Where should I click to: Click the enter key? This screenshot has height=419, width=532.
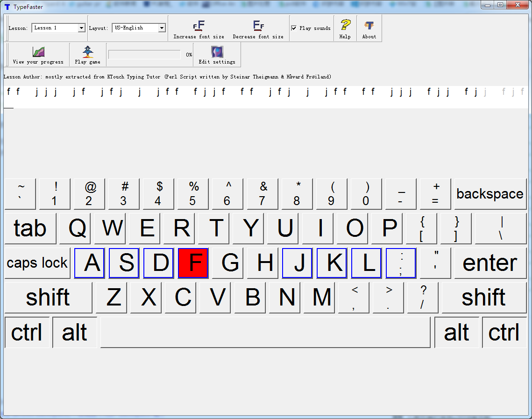490,263
